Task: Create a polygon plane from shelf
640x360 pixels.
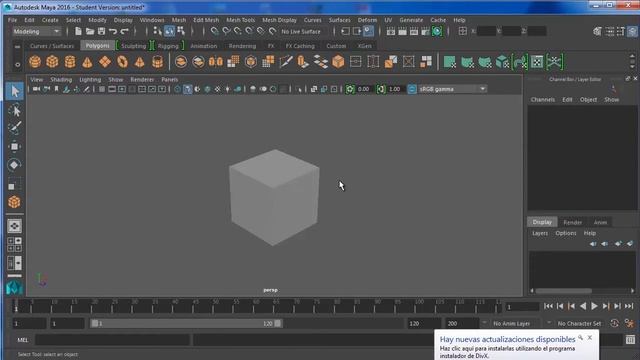Action: (105, 62)
